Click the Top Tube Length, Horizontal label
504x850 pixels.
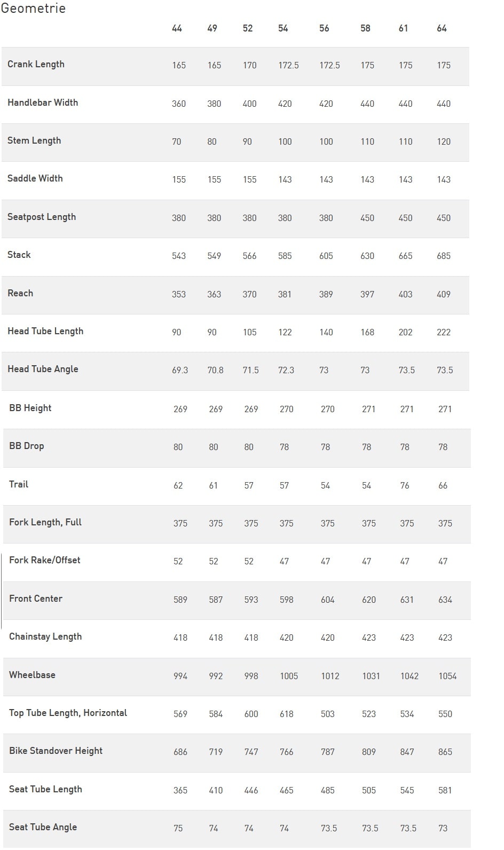(68, 713)
